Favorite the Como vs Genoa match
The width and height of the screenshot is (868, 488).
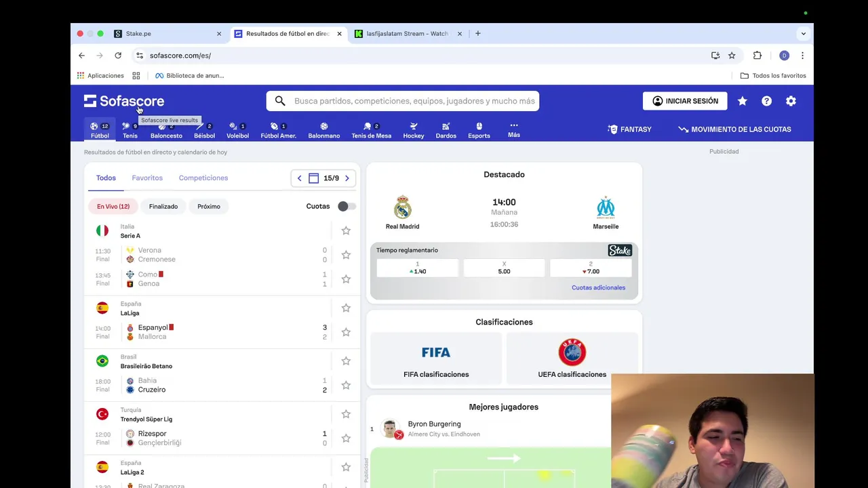(346, 279)
